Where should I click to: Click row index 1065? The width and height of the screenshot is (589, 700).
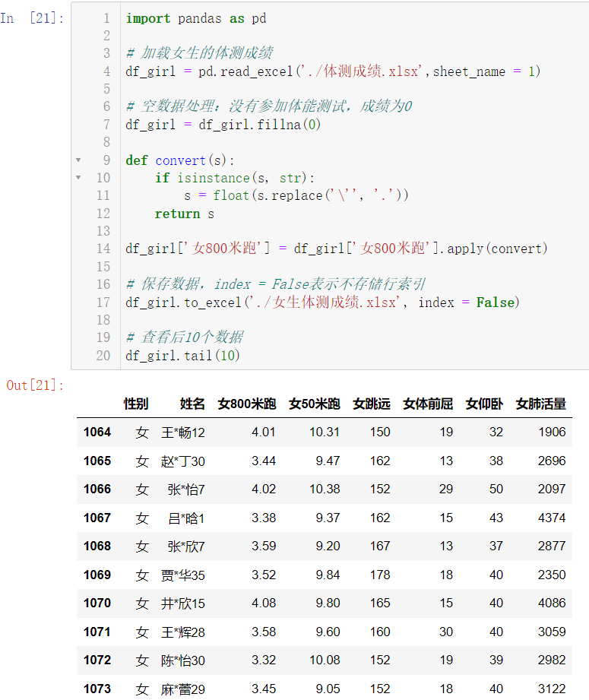97,461
